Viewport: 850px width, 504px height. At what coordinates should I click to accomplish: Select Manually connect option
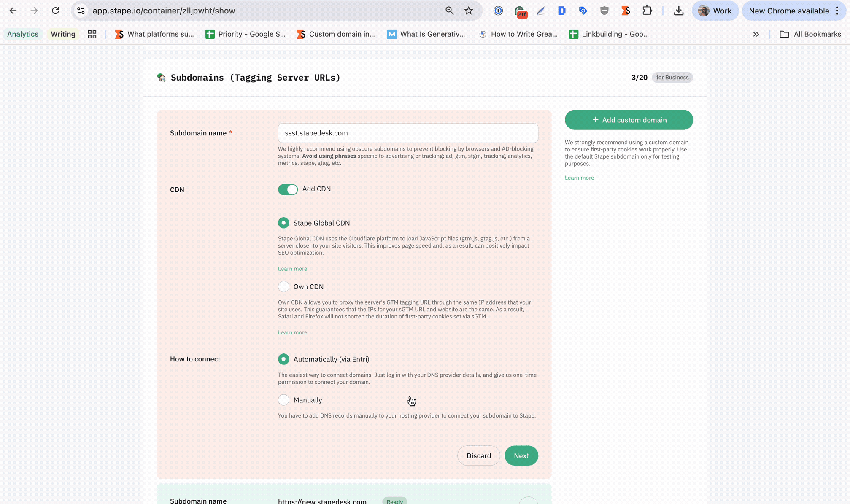point(283,400)
